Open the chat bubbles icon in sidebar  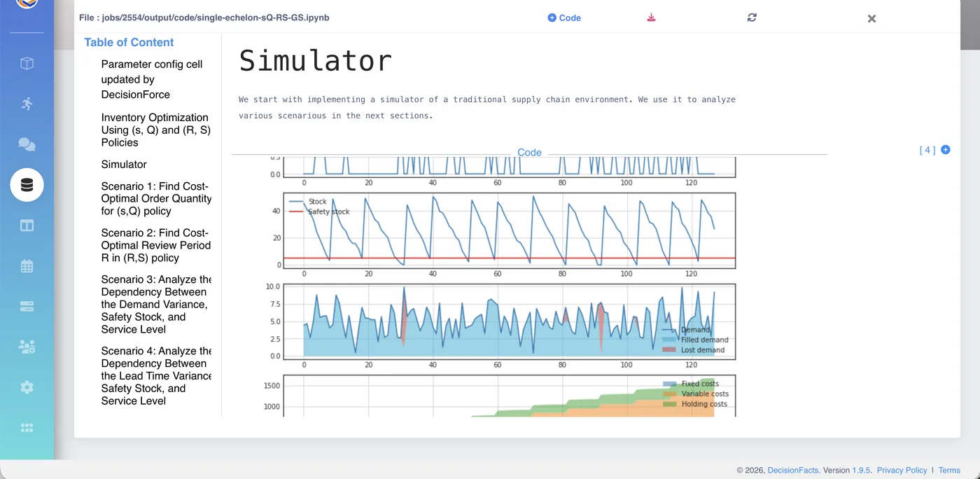pos(27,144)
